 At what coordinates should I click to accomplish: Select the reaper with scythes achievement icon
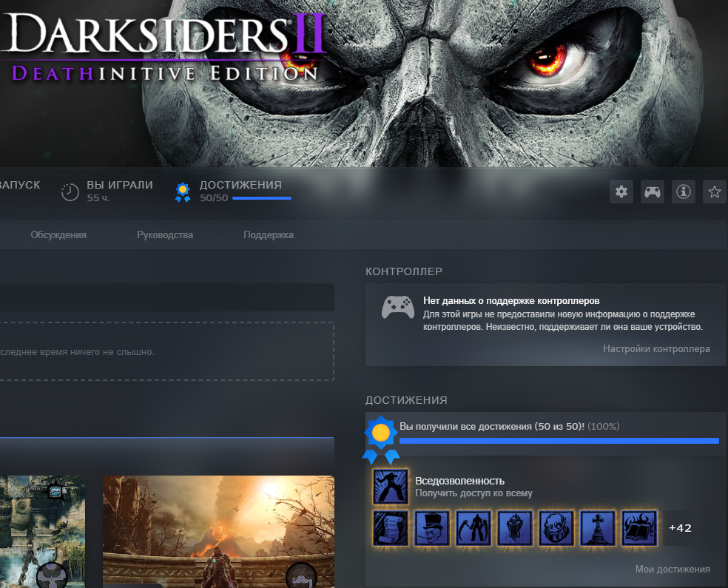click(x=473, y=528)
